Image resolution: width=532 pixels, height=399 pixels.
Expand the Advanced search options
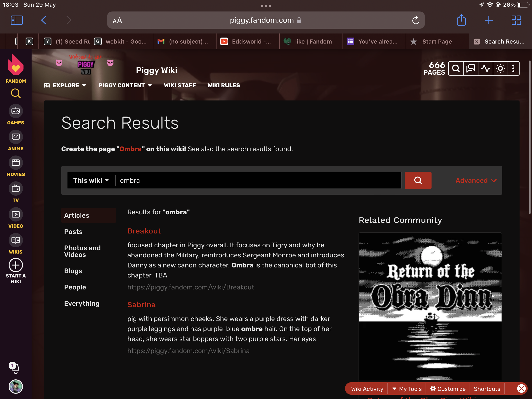[x=476, y=180]
